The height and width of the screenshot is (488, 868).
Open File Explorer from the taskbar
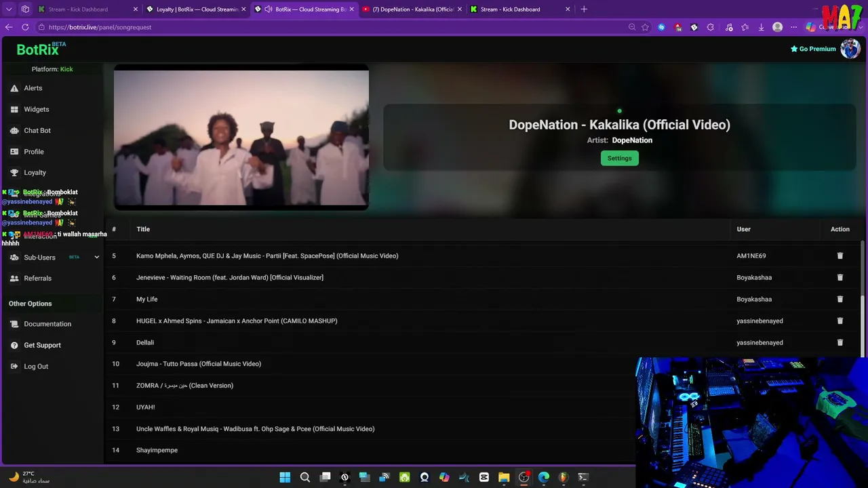[504, 477]
